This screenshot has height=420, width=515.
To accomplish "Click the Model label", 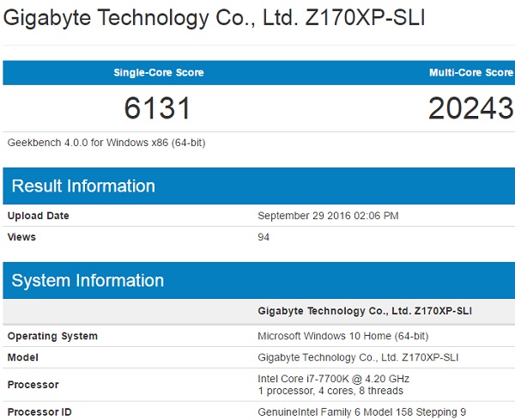I will (x=23, y=357).
